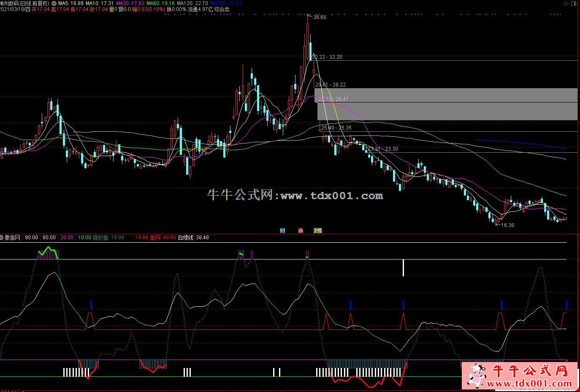Click the 跌榜 event marker icon

[x=318, y=230]
